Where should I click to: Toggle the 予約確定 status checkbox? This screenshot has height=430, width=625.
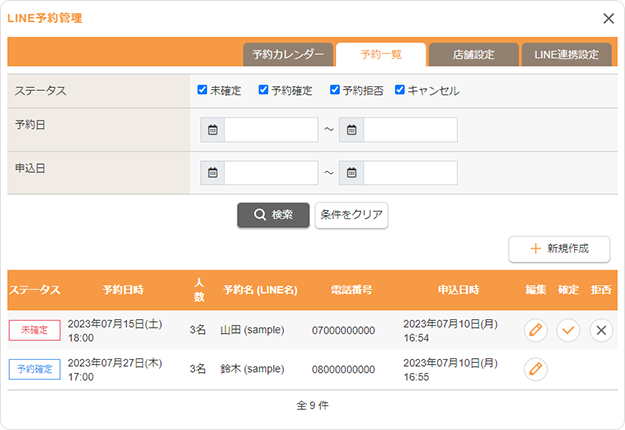point(263,90)
